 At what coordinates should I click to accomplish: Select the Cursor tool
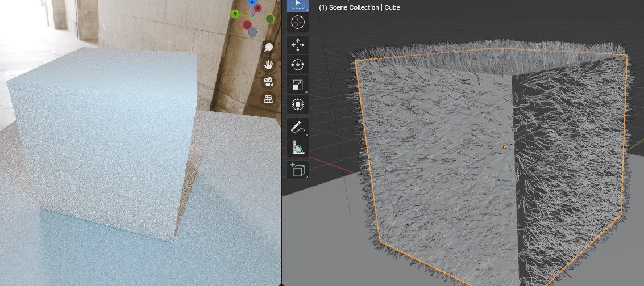pyautogui.click(x=298, y=22)
